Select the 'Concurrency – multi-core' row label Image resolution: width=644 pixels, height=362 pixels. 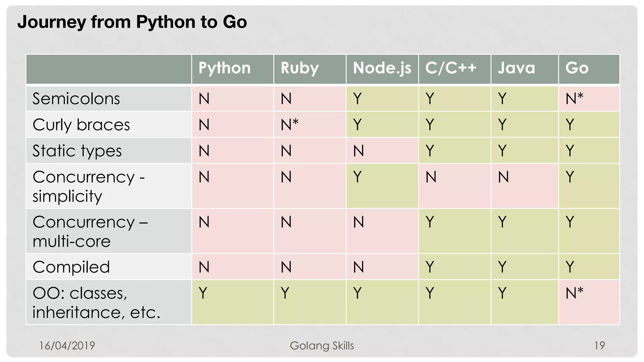[x=90, y=231]
